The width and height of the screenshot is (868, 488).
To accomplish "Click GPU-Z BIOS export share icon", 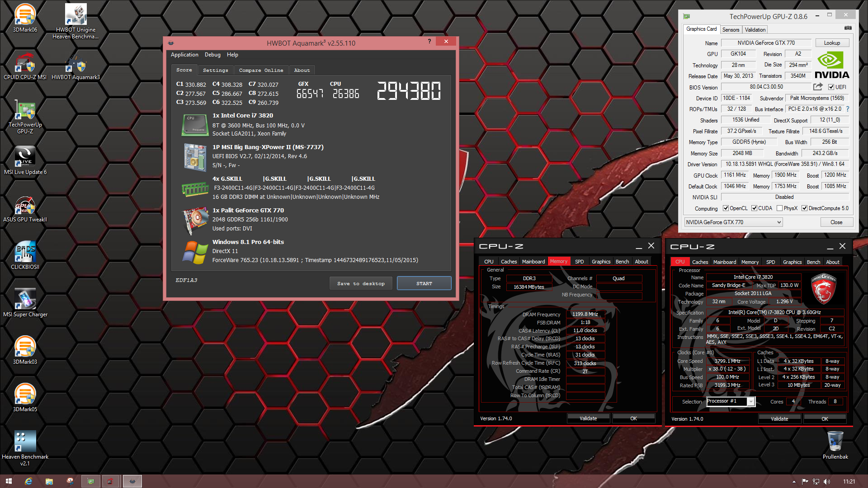I will pos(818,87).
